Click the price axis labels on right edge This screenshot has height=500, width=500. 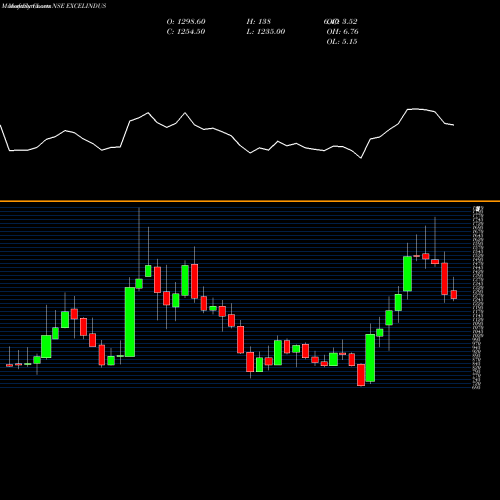[477, 297]
